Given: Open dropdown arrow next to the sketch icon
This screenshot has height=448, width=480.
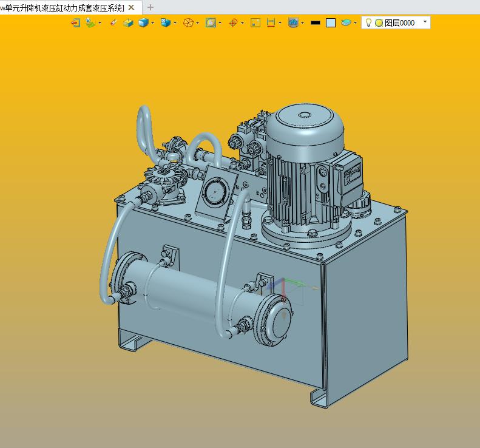Looking at the screenshot, I should [100, 23].
